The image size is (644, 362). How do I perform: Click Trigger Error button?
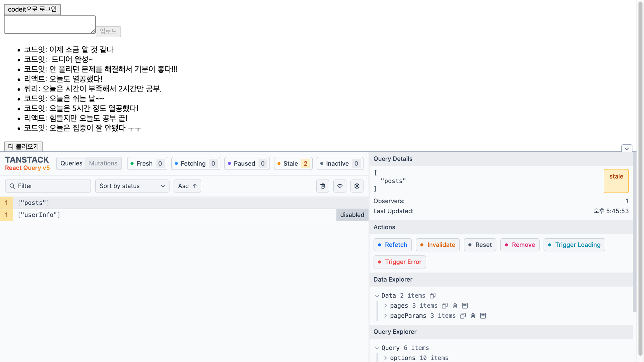click(x=400, y=262)
